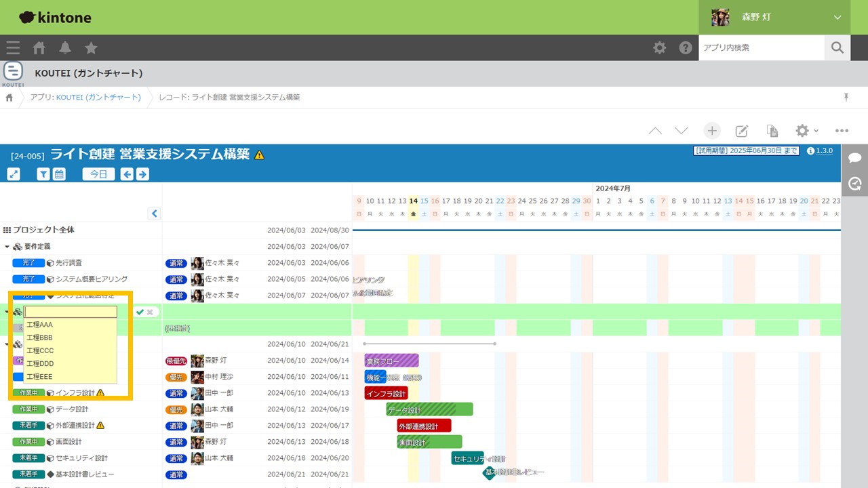Confirm the new process with green checkmark

click(140, 312)
